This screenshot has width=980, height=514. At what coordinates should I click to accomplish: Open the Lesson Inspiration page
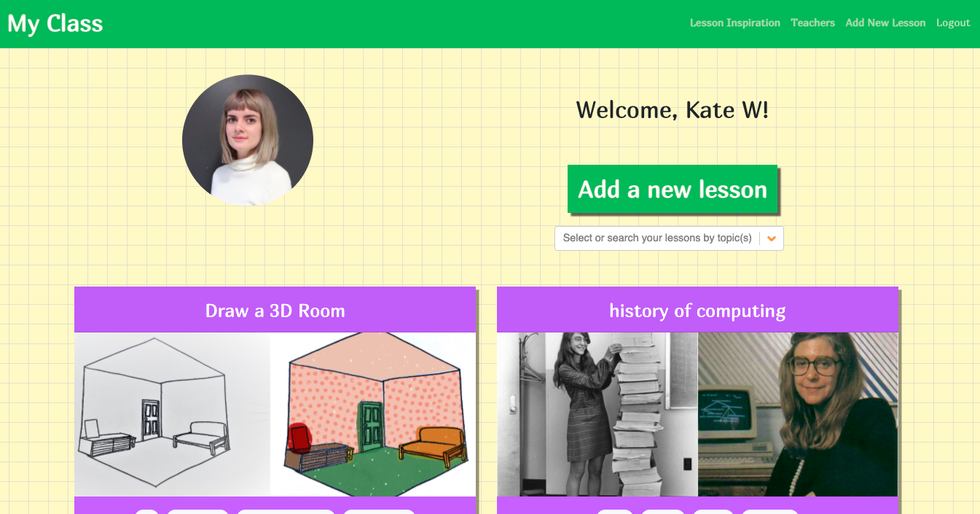click(x=734, y=23)
